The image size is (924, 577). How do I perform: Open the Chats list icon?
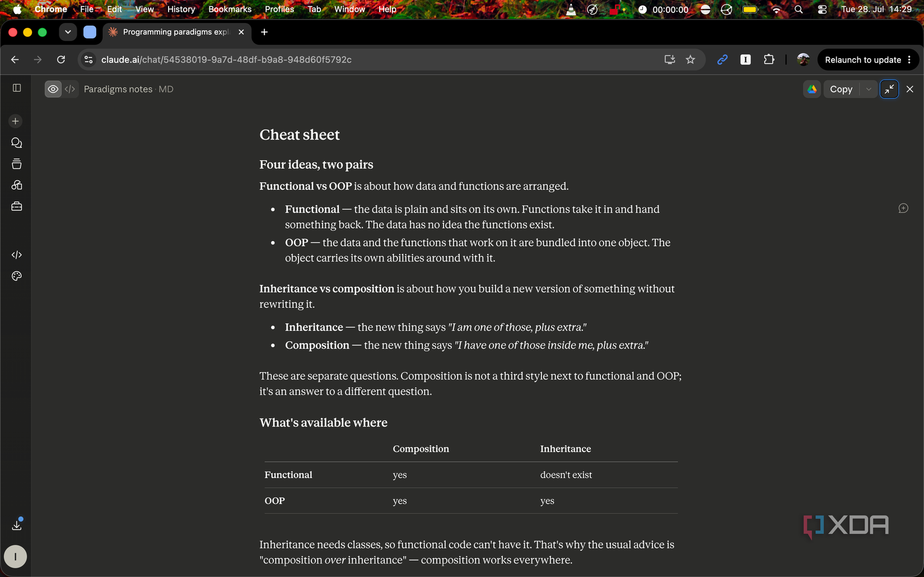(16, 143)
